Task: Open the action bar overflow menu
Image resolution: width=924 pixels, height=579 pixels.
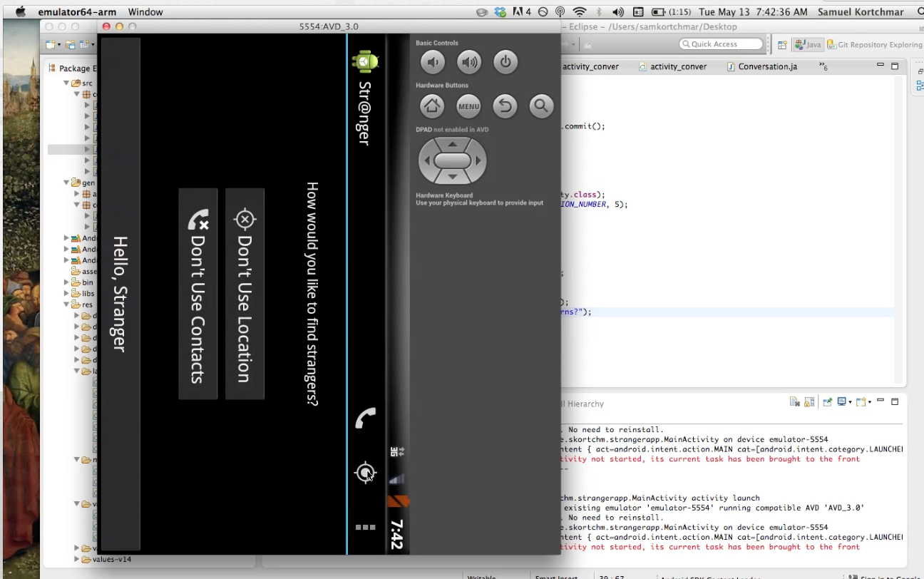Action: coord(365,528)
